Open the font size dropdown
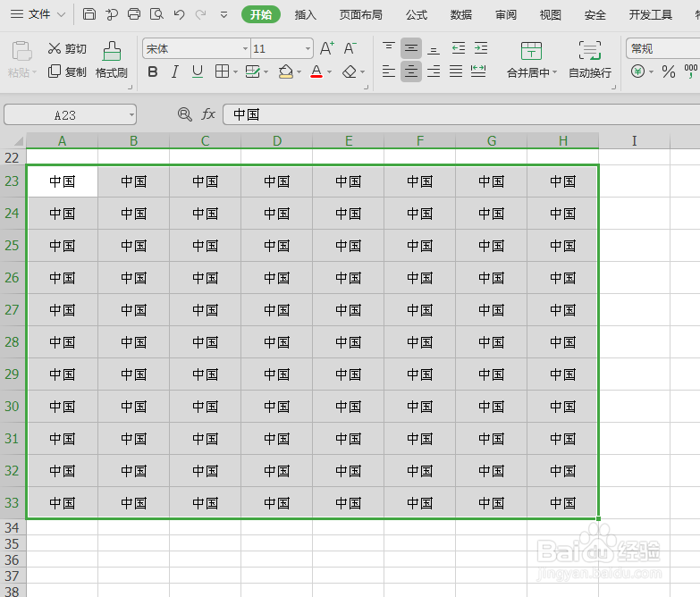 [x=308, y=48]
